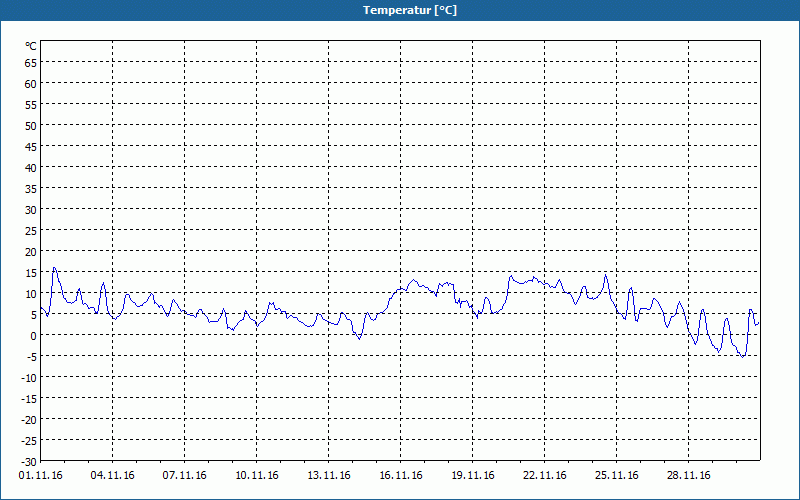Select the 35 value on the temperature axis
This screenshot has height=500, width=800.
(31, 188)
